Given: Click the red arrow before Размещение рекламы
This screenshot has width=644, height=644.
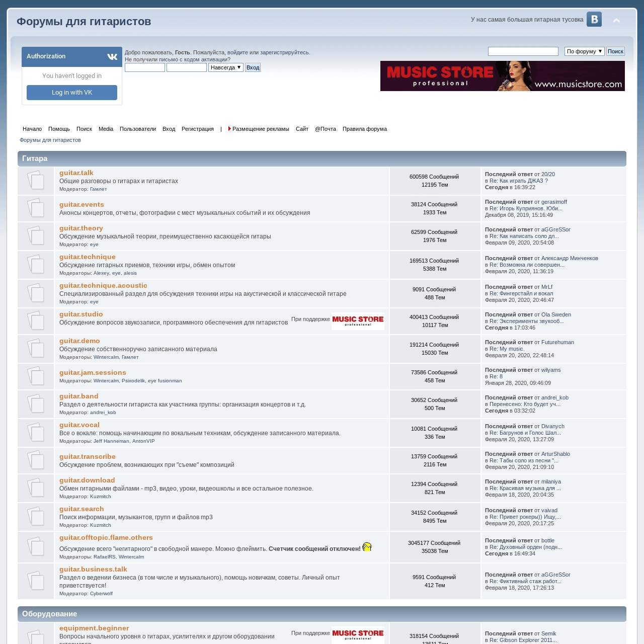Looking at the screenshot, I should tap(229, 129).
